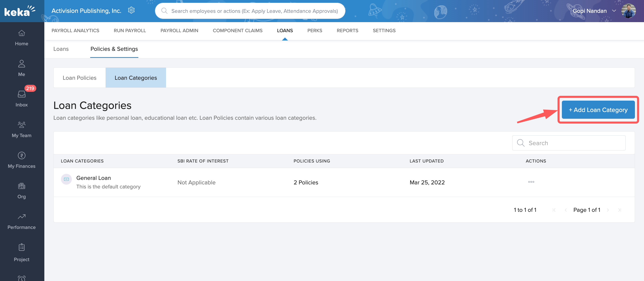Expand the Gopi Nandan user dropdown
Screen dimensions: 644x281
point(614,11)
